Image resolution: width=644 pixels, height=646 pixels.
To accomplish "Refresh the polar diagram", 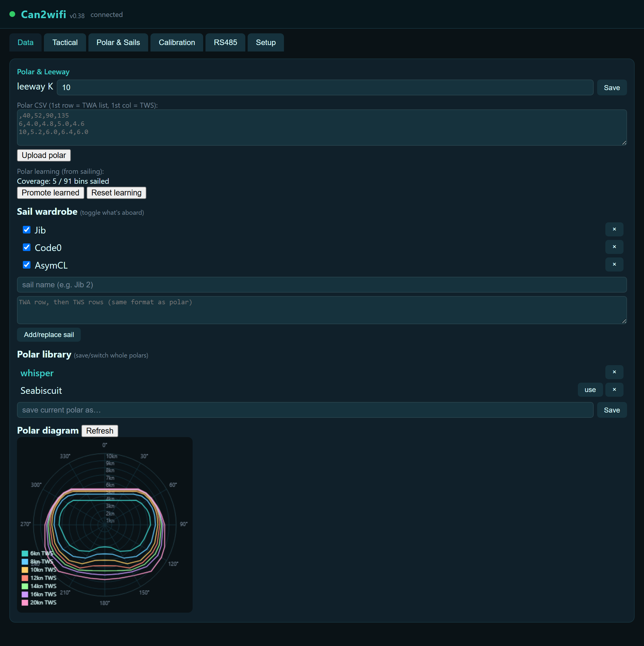I will (x=100, y=431).
